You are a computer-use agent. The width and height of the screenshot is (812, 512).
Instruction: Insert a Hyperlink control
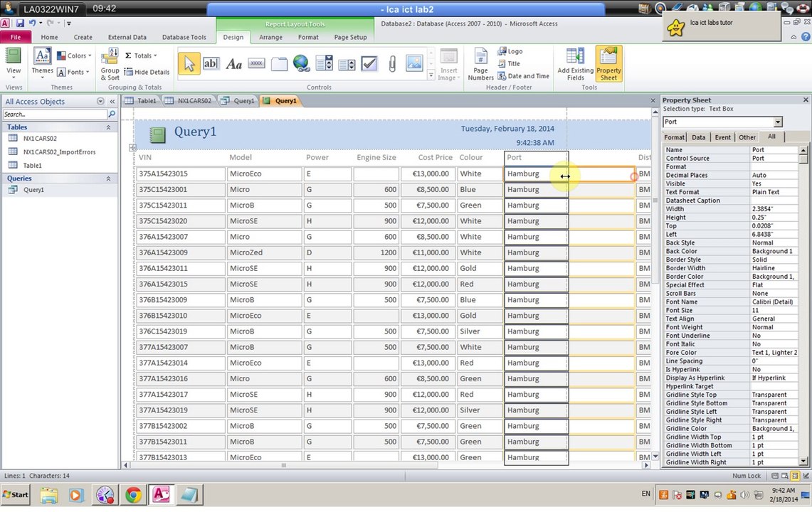pyautogui.click(x=302, y=64)
